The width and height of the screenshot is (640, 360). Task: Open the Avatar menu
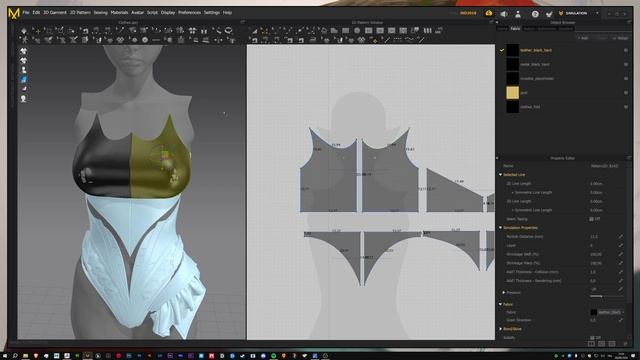click(x=137, y=13)
